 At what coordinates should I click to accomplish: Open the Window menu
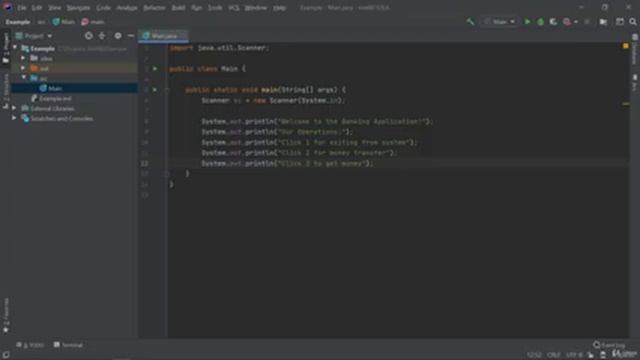pos(256,8)
